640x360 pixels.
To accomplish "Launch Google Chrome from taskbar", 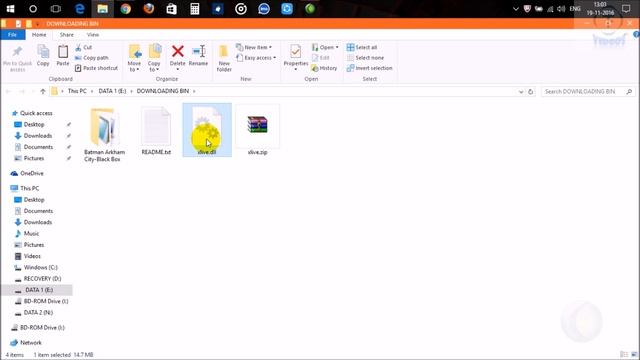I will pos(125,9).
